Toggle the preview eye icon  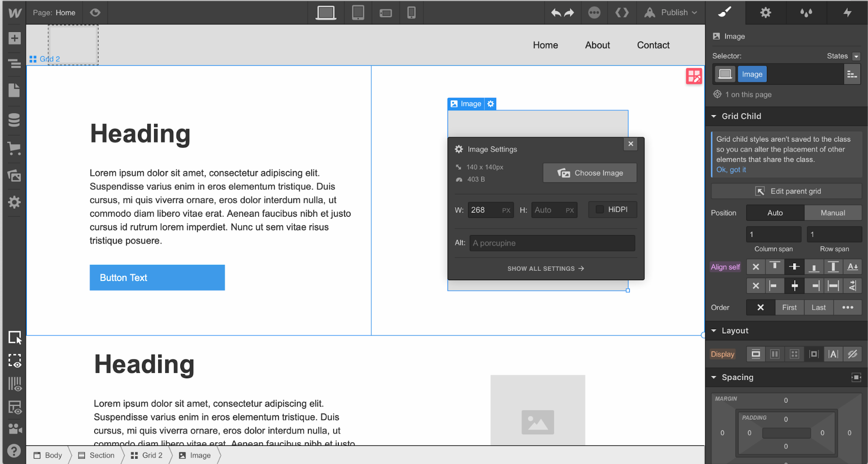(95, 13)
